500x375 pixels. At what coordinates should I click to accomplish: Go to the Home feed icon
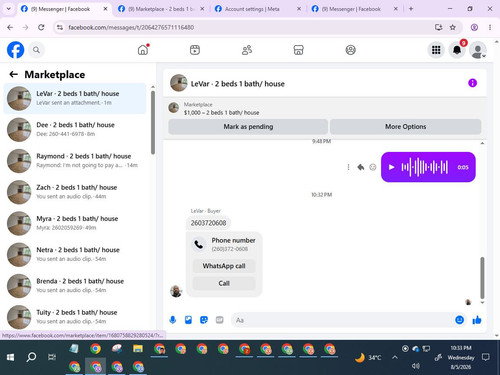pos(143,50)
